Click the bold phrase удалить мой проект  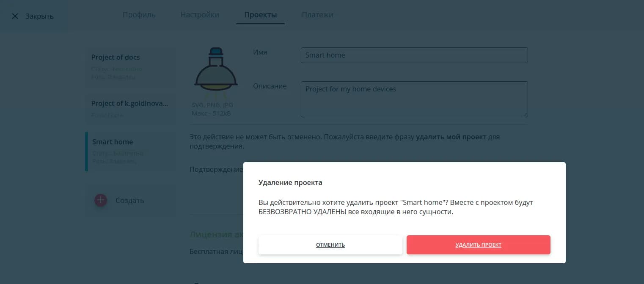point(451,137)
